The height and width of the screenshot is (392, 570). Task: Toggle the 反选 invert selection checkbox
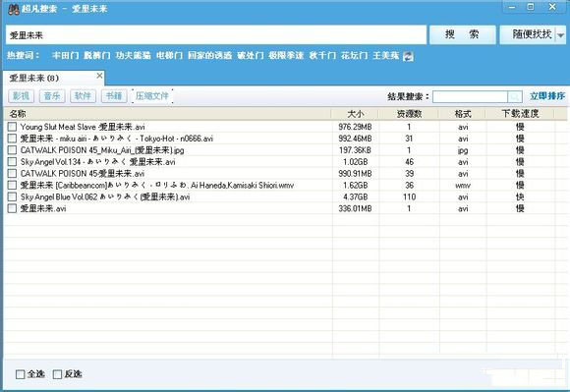(x=57, y=374)
